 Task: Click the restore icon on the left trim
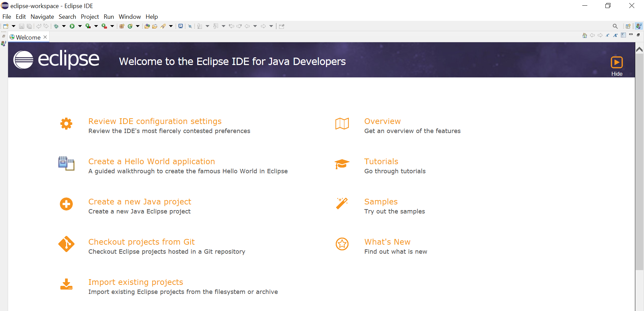click(4, 36)
